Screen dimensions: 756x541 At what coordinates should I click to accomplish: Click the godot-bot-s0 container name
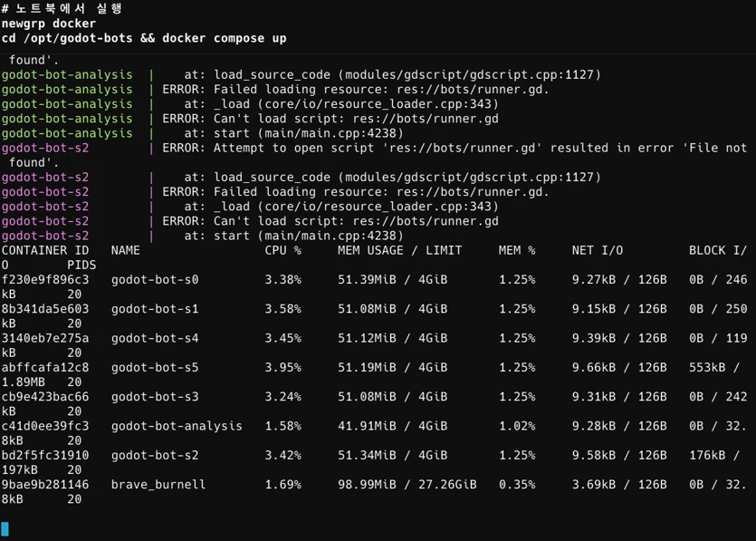click(x=155, y=279)
